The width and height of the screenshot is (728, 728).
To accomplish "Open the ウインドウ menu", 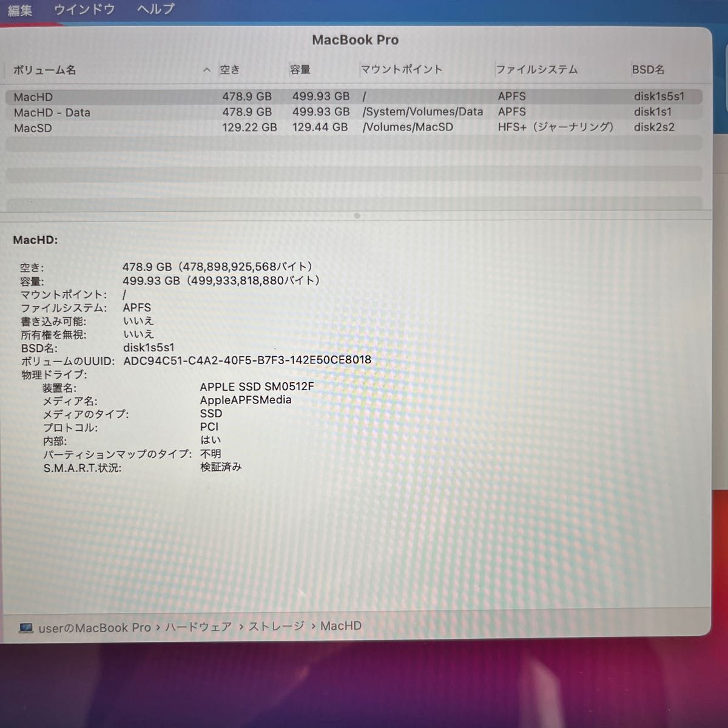I will [84, 9].
